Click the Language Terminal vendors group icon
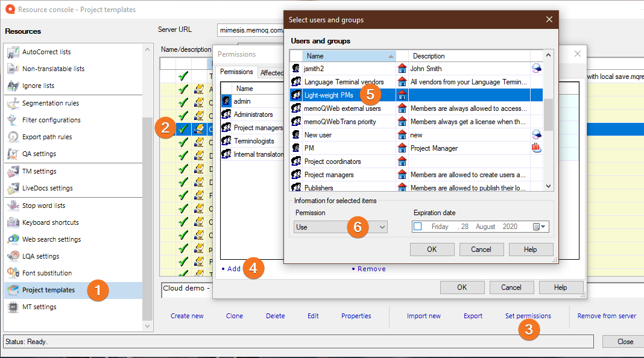Image resolution: width=644 pixels, height=358 pixels. point(295,82)
